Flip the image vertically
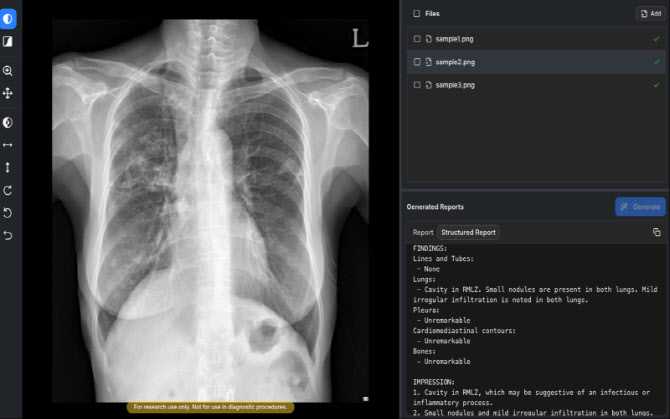Viewport: 670px width, 419px height. click(8, 167)
